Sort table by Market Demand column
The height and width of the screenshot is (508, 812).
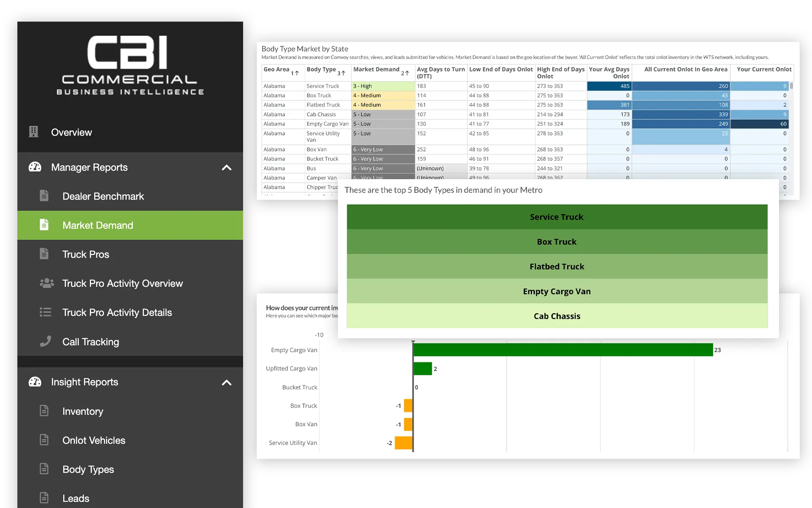tap(377, 69)
